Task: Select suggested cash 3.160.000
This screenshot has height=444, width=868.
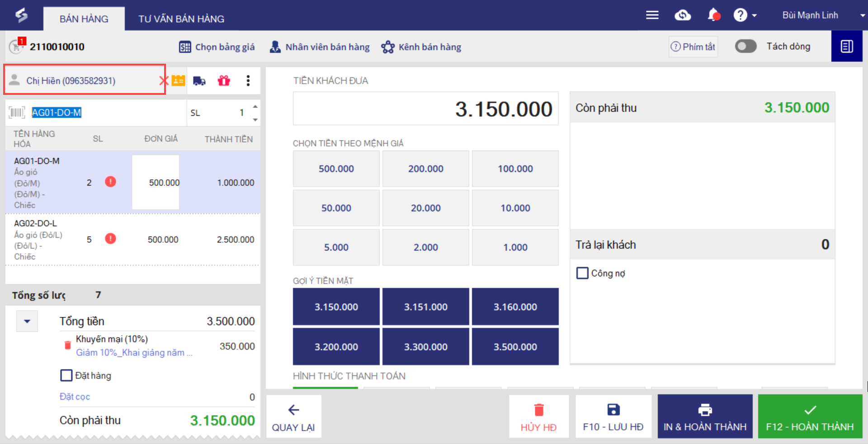Action: [515, 307]
